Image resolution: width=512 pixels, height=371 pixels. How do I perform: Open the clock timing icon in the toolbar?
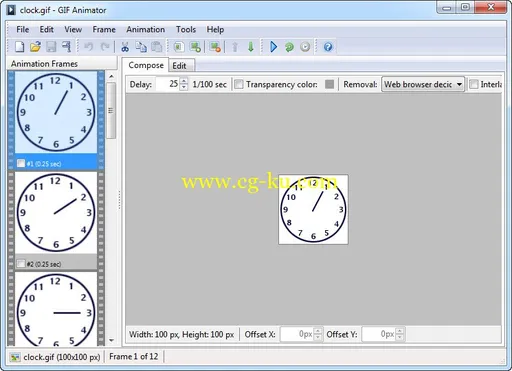click(x=305, y=47)
